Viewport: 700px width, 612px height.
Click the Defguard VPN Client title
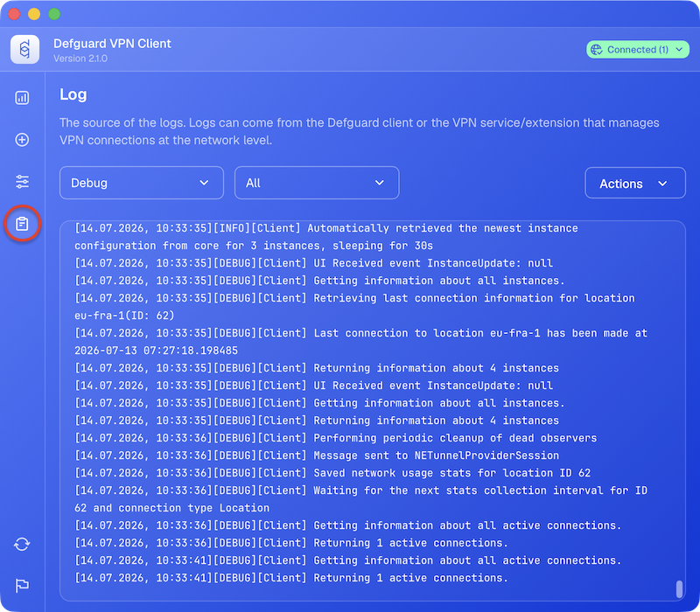point(112,44)
